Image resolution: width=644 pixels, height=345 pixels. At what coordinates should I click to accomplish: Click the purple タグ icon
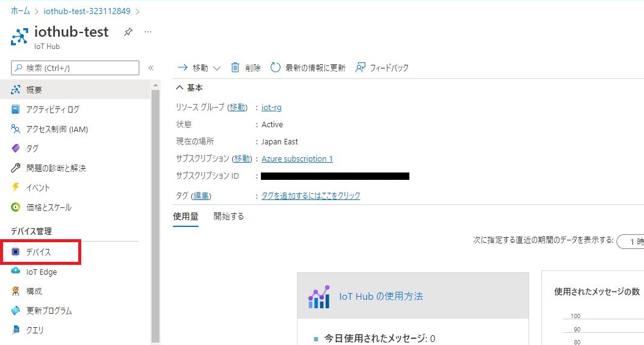pyautogui.click(x=15, y=149)
